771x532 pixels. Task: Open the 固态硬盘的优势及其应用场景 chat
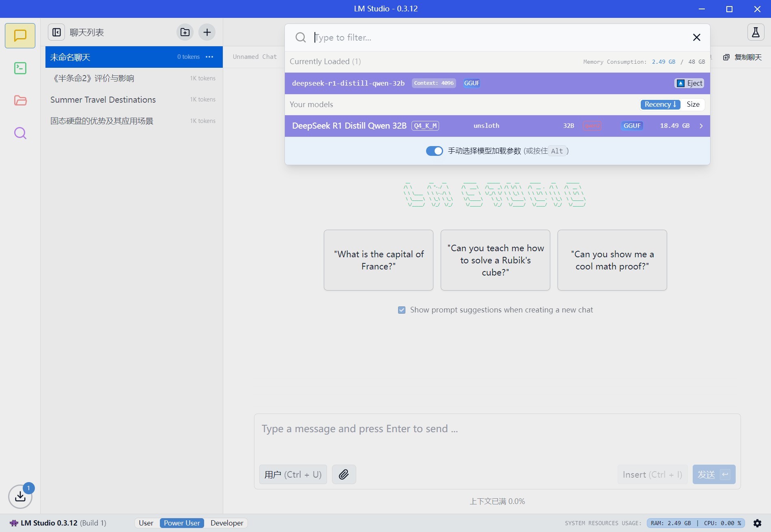(134, 121)
